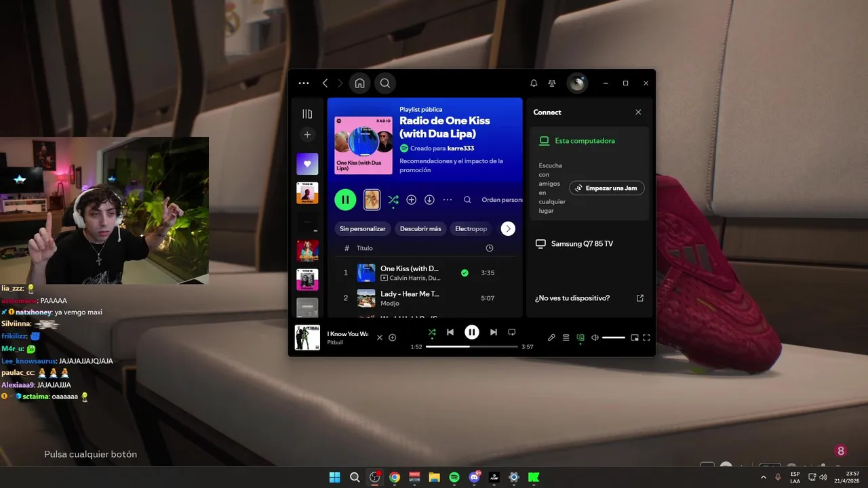
Task: Hide the current song with the X icon
Action: pos(380,338)
